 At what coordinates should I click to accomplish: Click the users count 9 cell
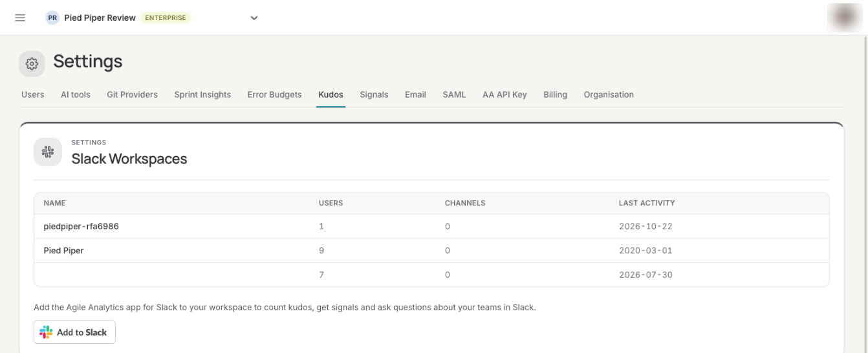(x=321, y=251)
